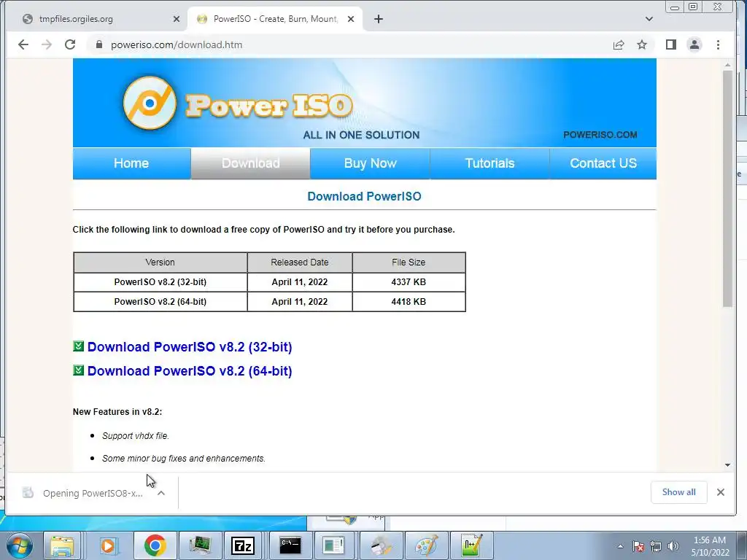Open the Buy Now navigation tab
Image resolution: width=747 pixels, height=560 pixels.
point(370,163)
